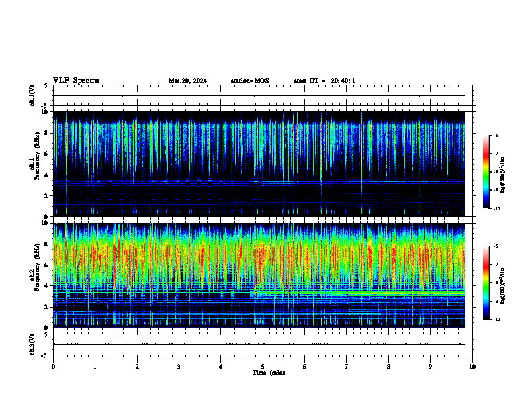The width and height of the screenshot is (532, 411).
Task: Click the 'start UT = 20:40:1' header text
Action: (x=324, y=81)
